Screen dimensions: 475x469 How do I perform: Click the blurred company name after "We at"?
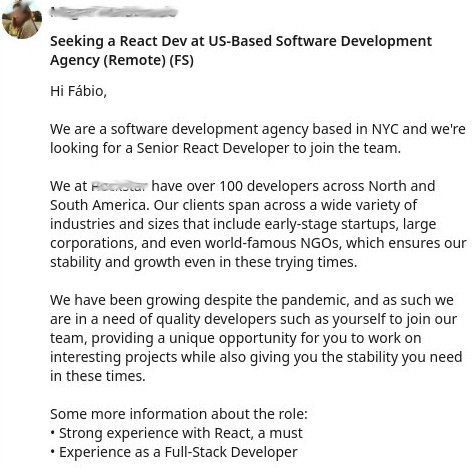point(119,186)
